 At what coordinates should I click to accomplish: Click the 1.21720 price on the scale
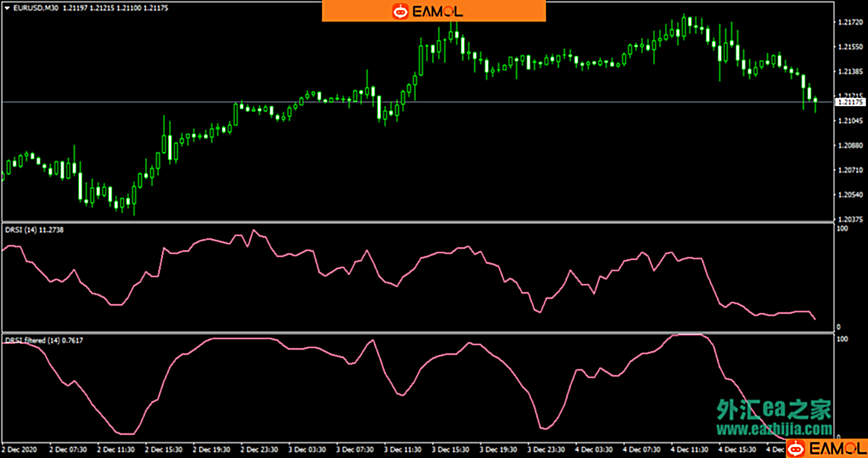(849, 22)
